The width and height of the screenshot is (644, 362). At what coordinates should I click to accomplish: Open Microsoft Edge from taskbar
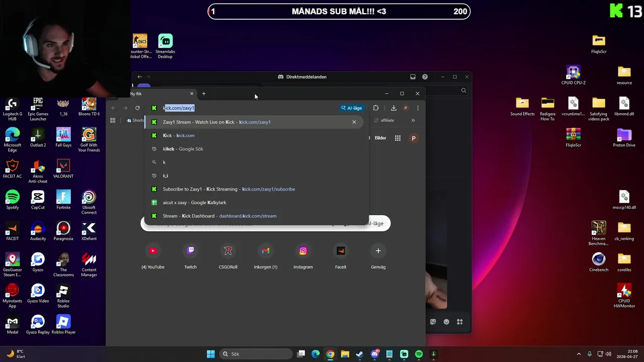pos(315,354)
